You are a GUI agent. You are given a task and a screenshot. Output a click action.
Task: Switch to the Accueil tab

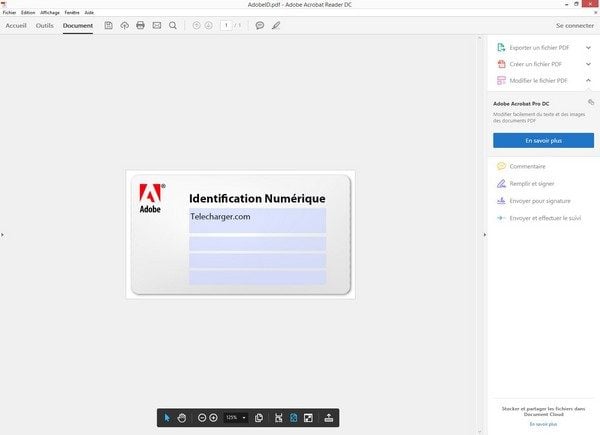pos(16,25)
